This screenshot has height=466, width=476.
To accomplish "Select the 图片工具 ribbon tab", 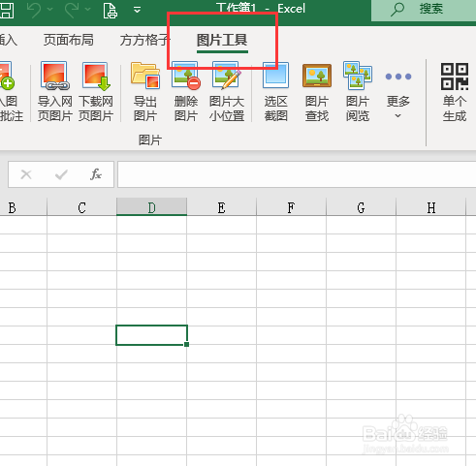I will [x=222, y=40].
